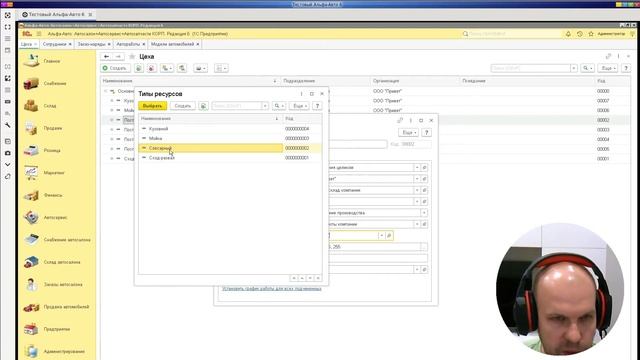
Task: Click the fullscreen icon in the remote toolbar
Action: pos(8,27)
